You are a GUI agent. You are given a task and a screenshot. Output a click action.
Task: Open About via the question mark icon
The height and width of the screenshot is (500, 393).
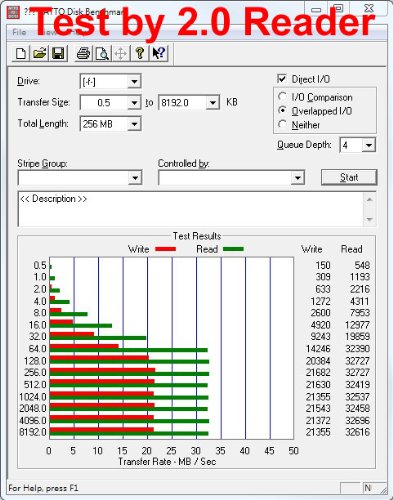pos(140,53)
